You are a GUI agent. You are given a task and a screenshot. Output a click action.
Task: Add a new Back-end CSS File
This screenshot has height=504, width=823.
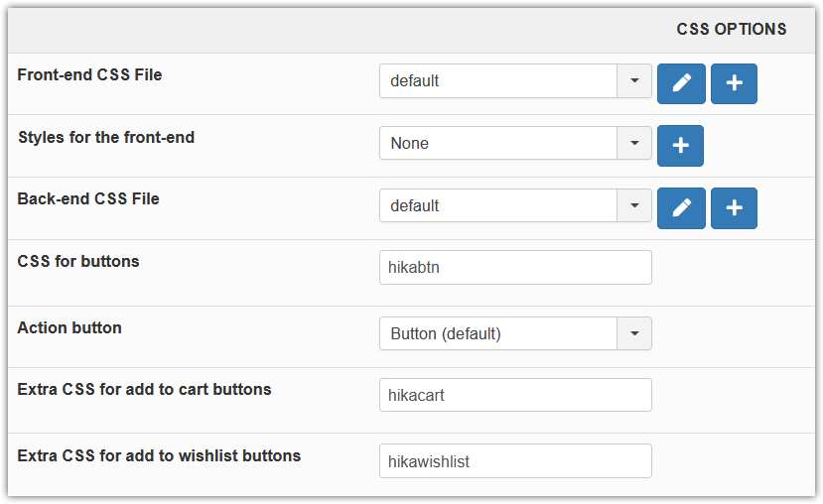(x=734, y=207)
